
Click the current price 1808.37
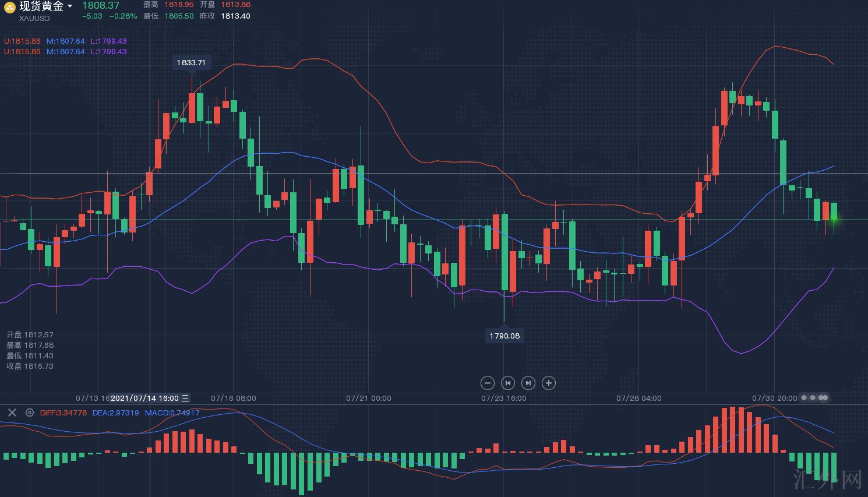pyautogui.click(x=101, y=6)
